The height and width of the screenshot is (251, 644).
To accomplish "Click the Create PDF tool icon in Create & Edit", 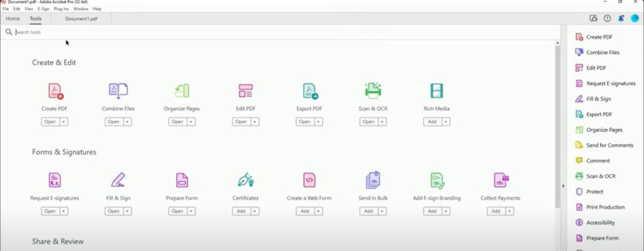I will click(55, 91).
